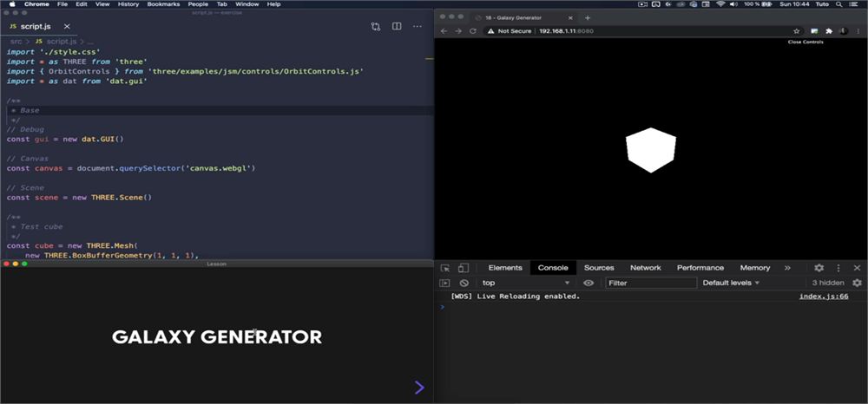868x404 pixels.
Task: Select src folder in editor breadcrumb
Action: click(x=16, y=42)
